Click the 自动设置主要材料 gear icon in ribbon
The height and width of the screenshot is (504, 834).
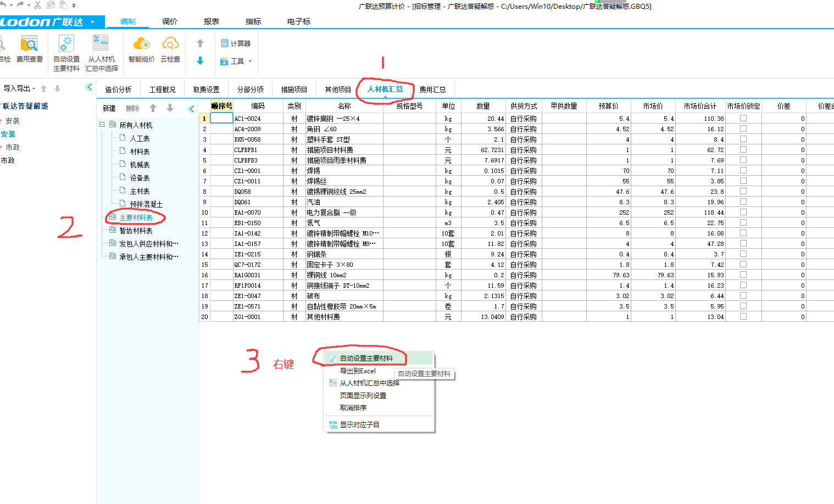click(66, 44)
